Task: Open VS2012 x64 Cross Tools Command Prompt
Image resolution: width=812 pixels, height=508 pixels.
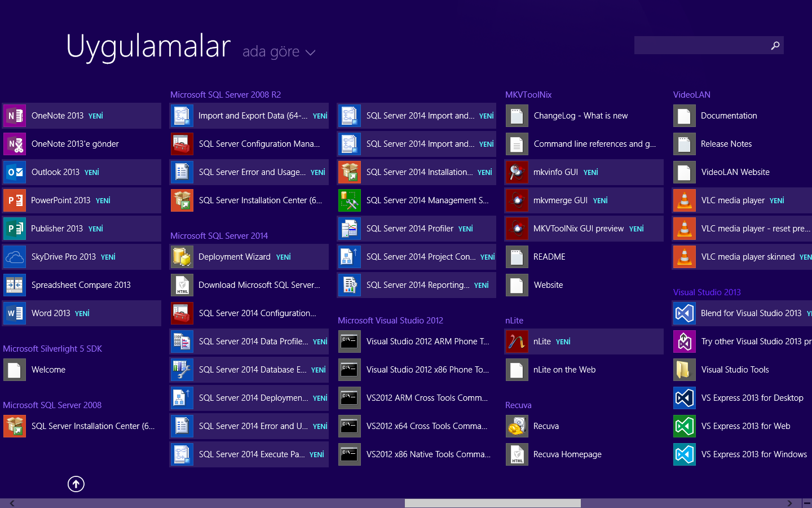Action: 417,426
